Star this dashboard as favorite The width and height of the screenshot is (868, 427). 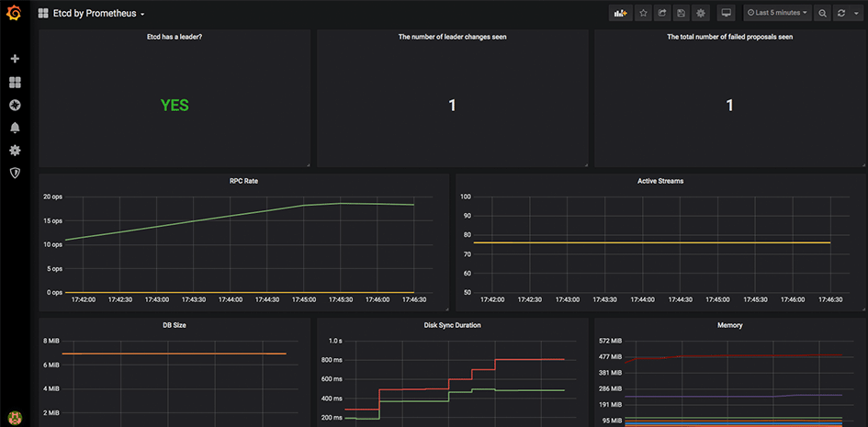coord(643,13)
